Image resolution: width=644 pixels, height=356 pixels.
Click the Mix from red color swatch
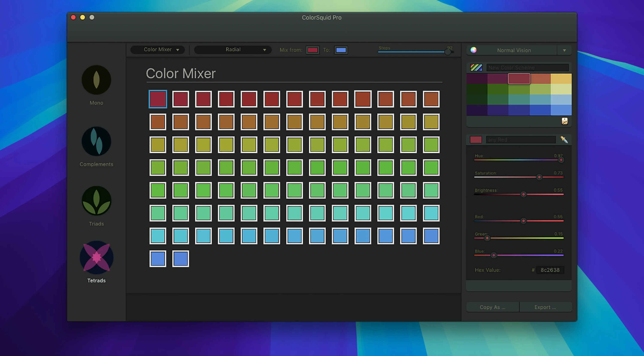313,50
